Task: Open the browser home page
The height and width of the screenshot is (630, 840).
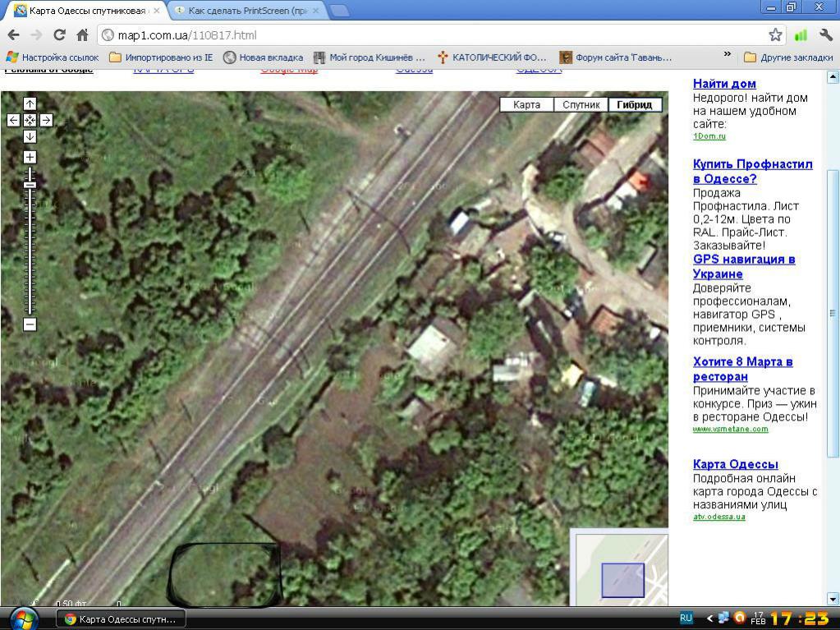Action: 82,35
